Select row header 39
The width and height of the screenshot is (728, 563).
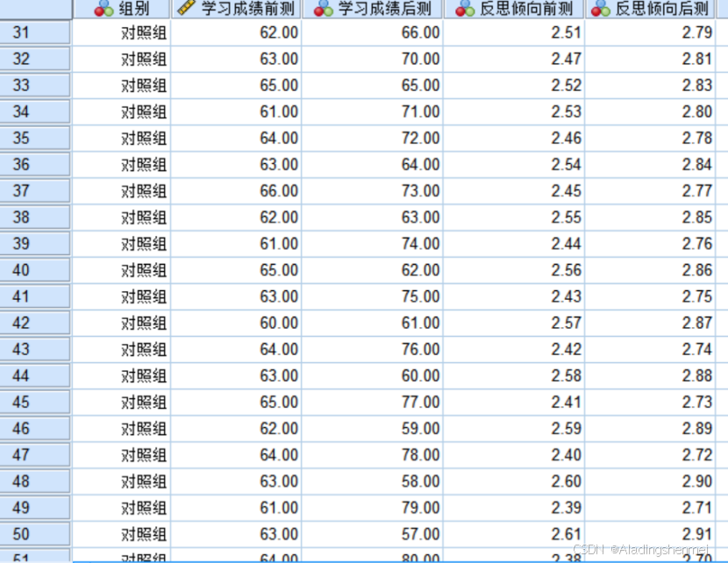click(35, 244)
